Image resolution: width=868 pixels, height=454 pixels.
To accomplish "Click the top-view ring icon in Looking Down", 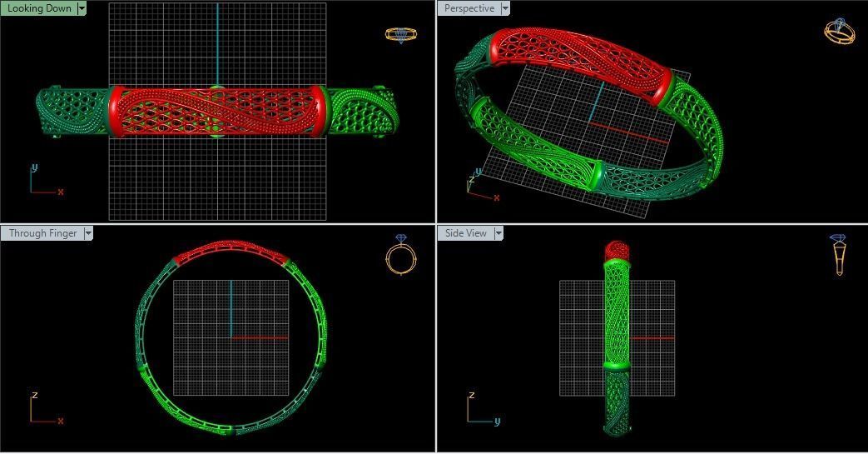I will pos(401,35).
